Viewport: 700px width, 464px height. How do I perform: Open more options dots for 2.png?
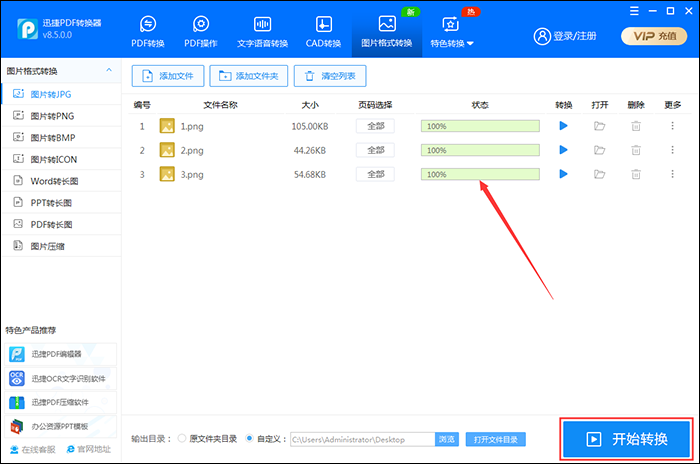point(672,150)
